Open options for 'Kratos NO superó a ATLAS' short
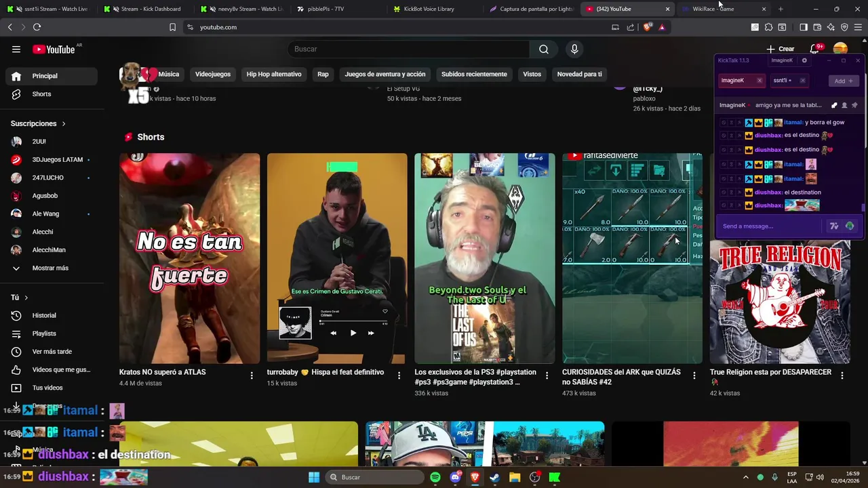The height and width of the screenshot is (488, 868). [x=252, y=375]
